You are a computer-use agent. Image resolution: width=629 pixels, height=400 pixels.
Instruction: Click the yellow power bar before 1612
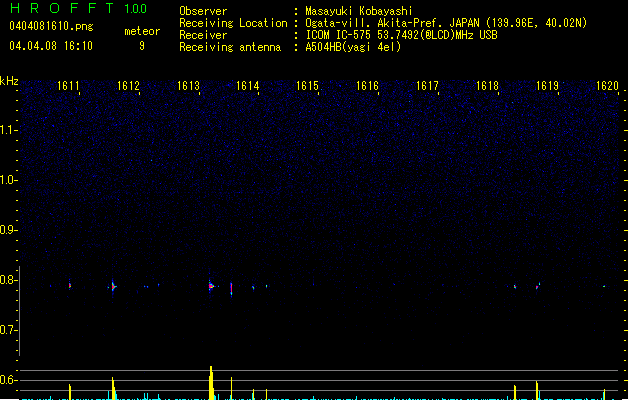click(x=113, y=388)
